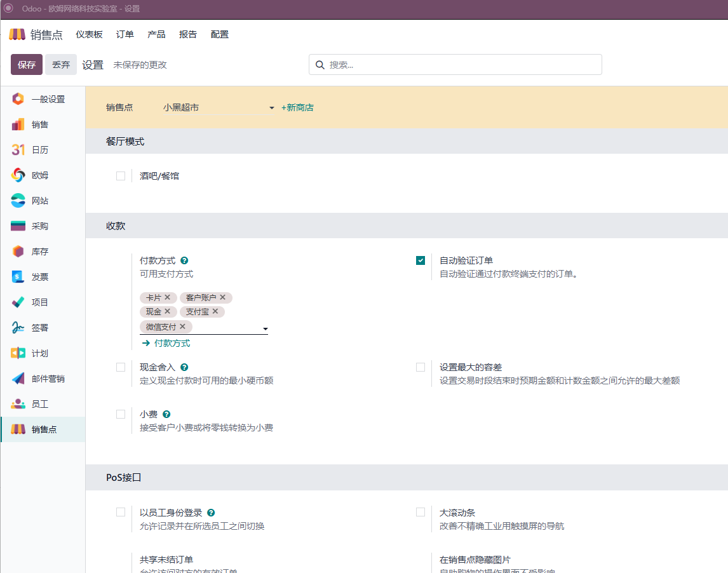Show help for 付款方式
This screenshot has width=728, height=573.
[184, 260]
